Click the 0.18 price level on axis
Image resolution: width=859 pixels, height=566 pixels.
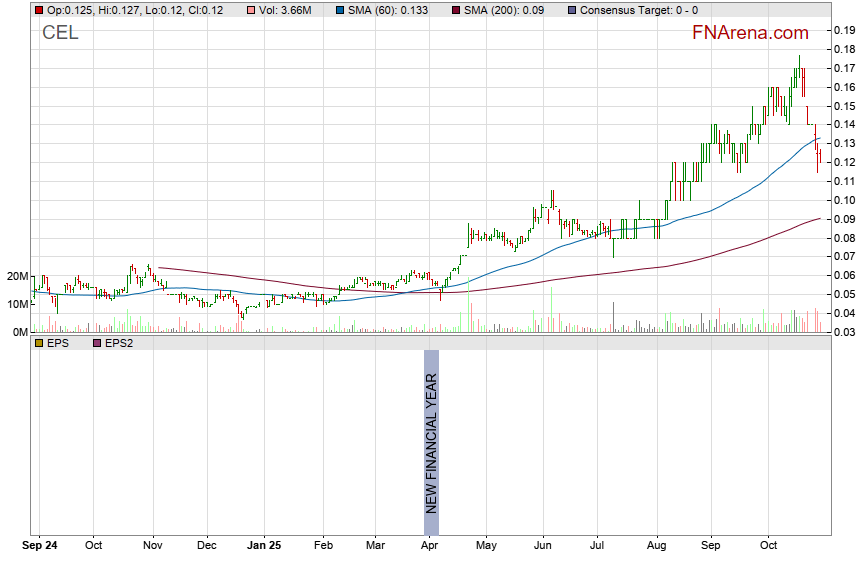(843, 48)
